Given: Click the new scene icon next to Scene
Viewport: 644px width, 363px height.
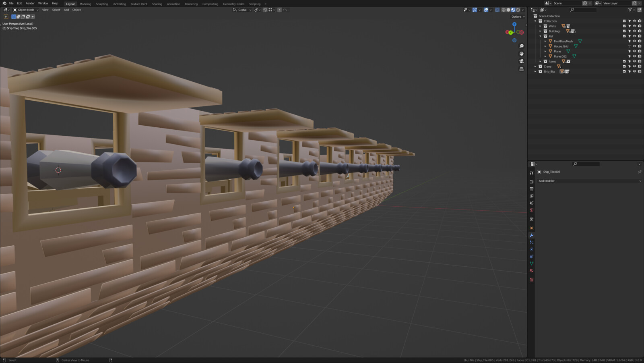Looking at the screenshot, I should click(585, 3).
